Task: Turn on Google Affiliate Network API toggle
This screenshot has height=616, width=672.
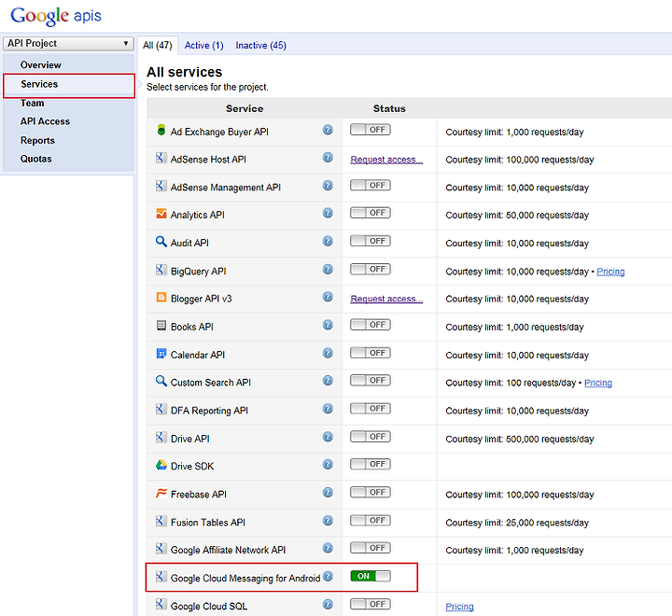Action: [371, 548]
